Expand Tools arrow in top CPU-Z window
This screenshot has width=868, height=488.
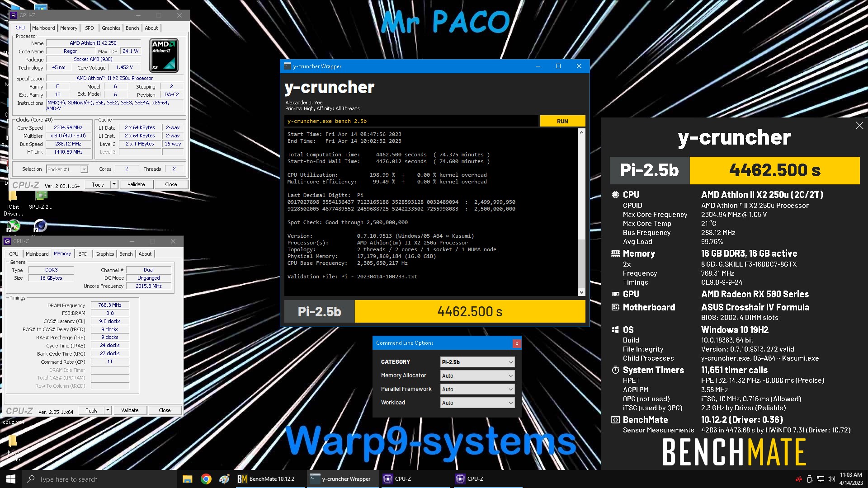point(114,184)
